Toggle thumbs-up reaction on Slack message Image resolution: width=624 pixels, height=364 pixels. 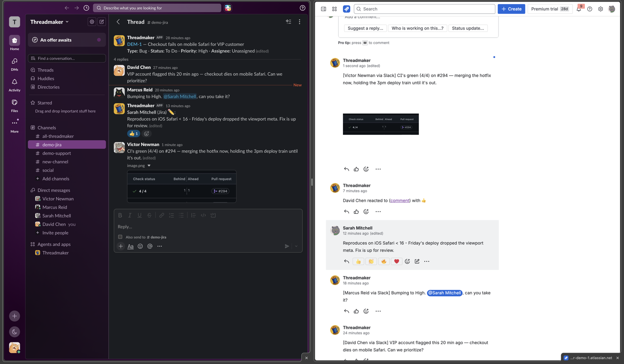tap(133, 133)
